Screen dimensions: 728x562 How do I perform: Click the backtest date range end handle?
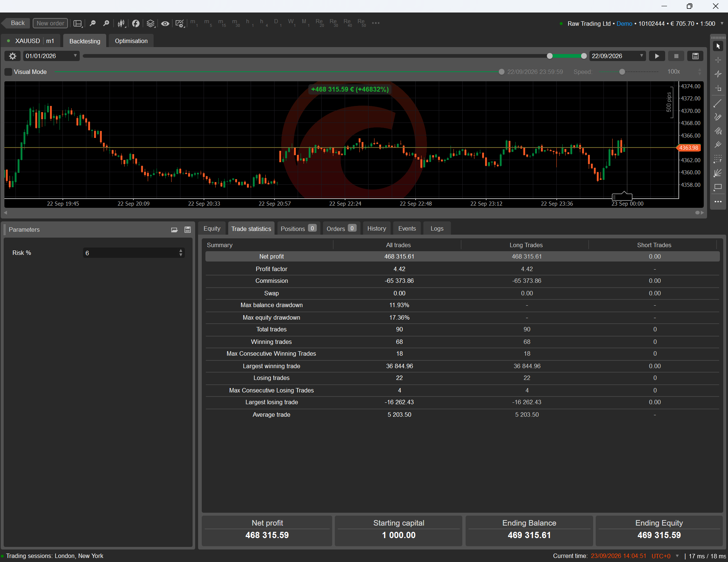tap(584, 56)
